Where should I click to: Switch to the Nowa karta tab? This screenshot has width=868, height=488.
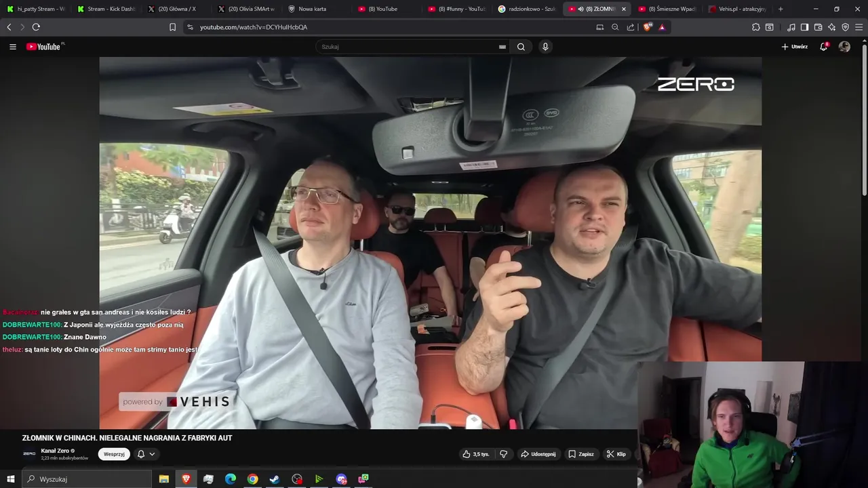point(317,9)
